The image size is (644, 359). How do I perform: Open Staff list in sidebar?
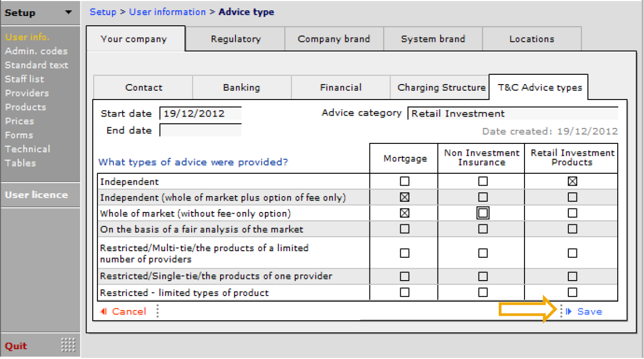coord(25,79)
